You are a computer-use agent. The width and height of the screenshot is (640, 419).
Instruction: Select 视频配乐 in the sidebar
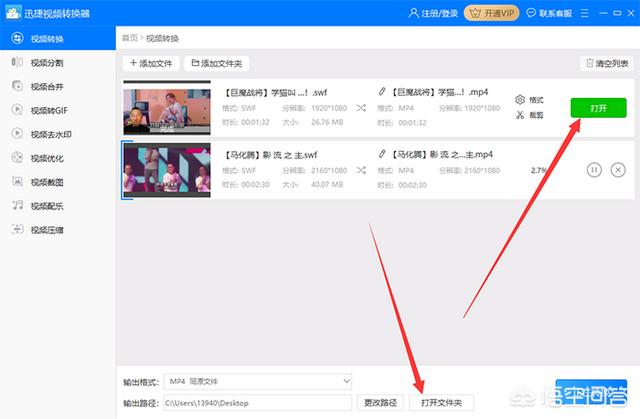[47, 206]
